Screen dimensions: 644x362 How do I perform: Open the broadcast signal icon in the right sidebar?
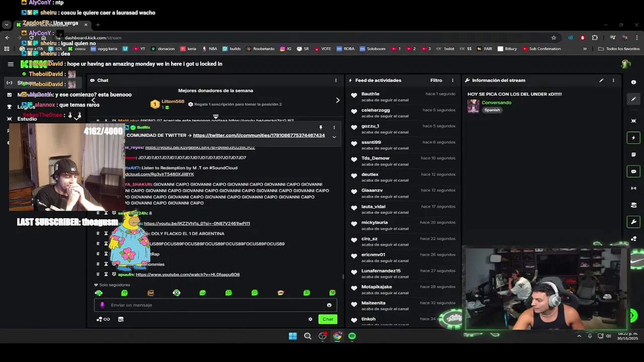pos(633,188)
